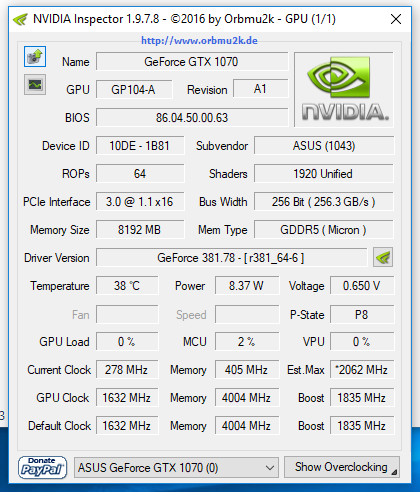
Task: Click Default Clock value 1632 MHz
Action: point(127,425)
